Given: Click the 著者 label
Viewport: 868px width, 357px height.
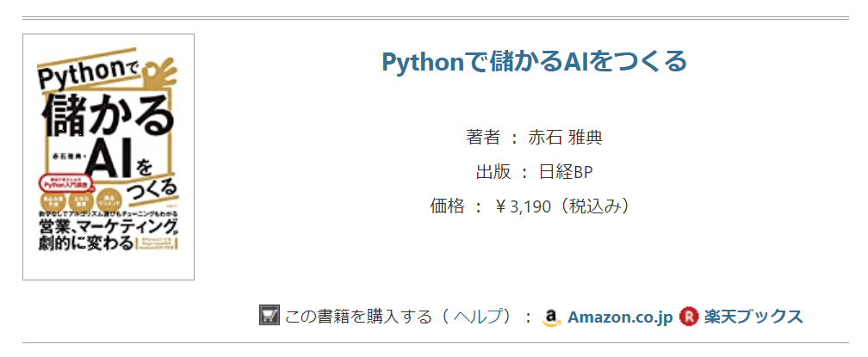Looking at the screenshot, I should [x=483, y=138].
